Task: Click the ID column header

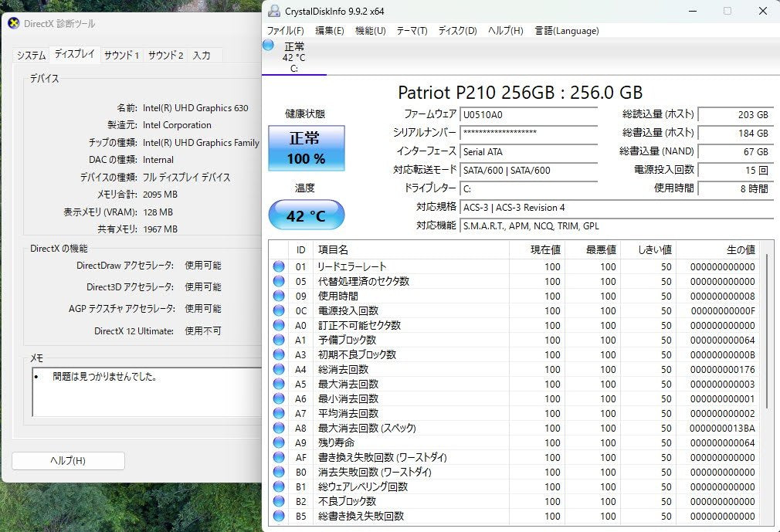Action: coord(300,250)
